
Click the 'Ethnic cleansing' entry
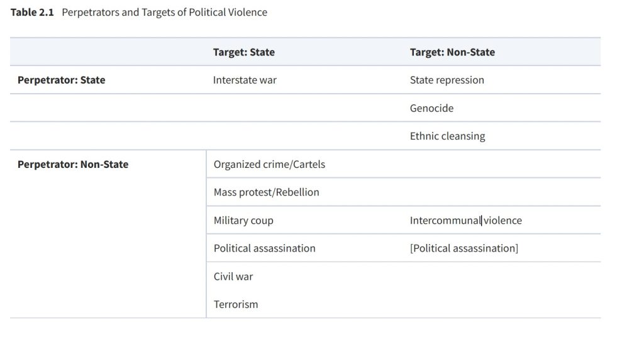pos(447,136)
